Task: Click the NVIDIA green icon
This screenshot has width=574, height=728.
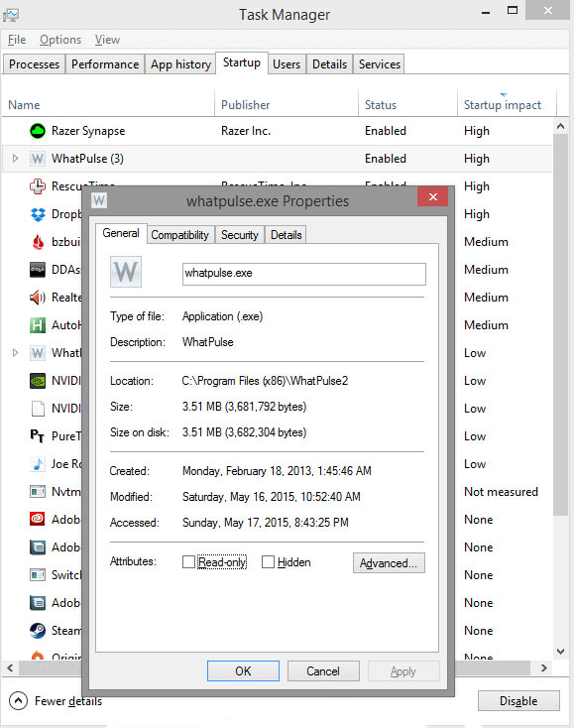Action: (38, 381)
